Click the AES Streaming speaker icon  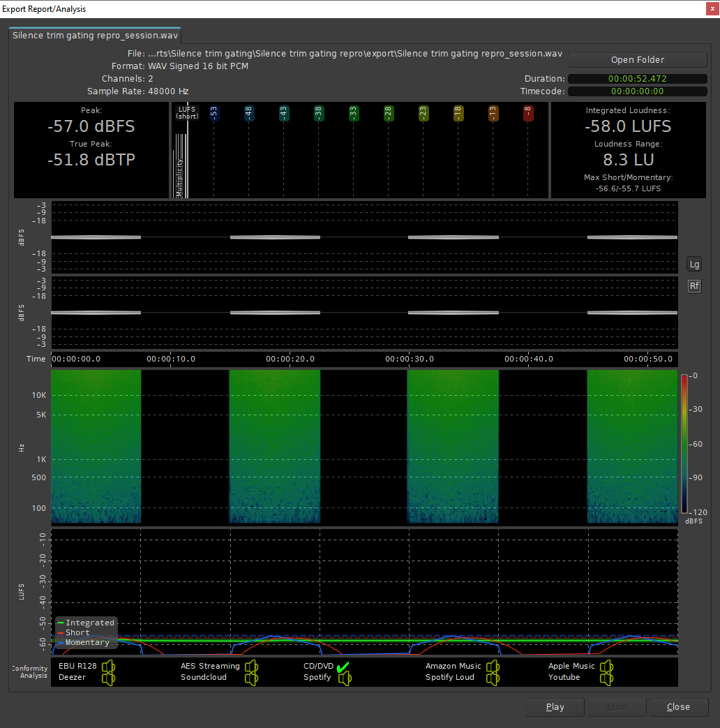[x=251, y=667]
